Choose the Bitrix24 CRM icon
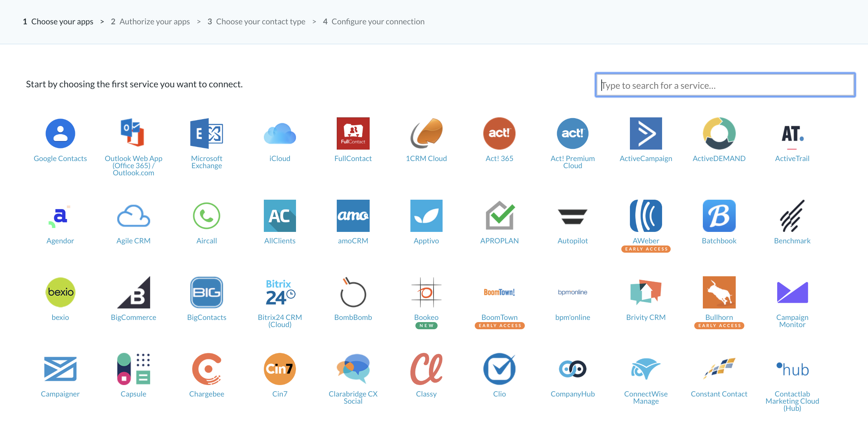 click(280, 292)
